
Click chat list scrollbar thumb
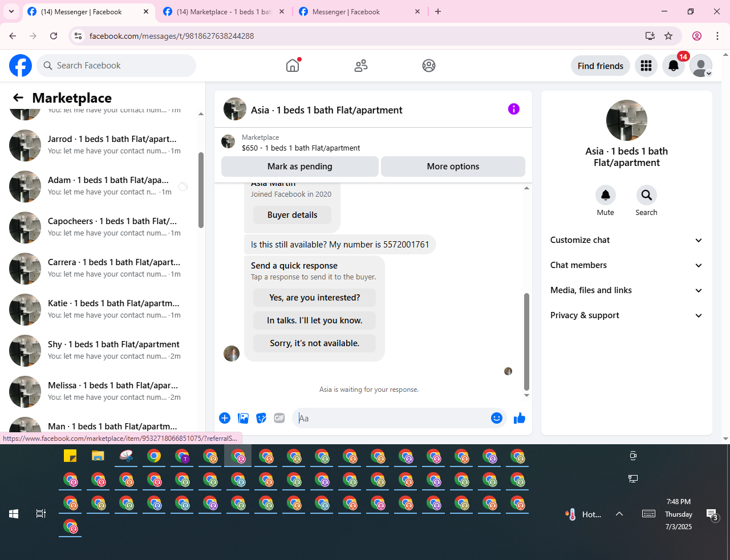[x=201, y=190]
